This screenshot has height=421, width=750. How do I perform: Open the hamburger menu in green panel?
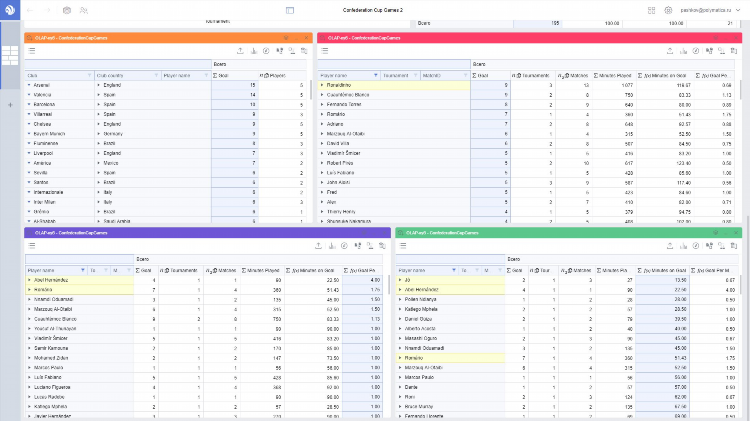(403, 245)
